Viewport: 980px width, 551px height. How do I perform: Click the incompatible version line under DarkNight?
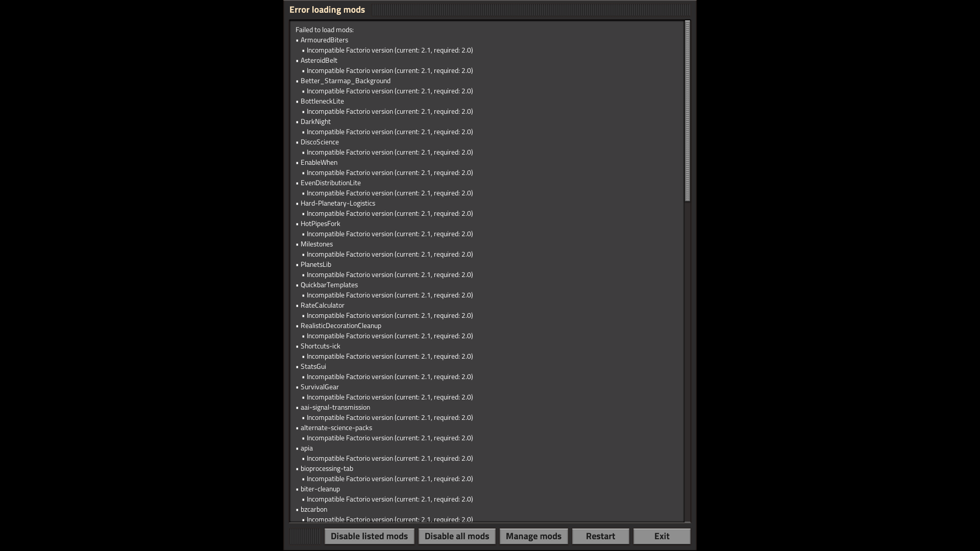point(390,132)
